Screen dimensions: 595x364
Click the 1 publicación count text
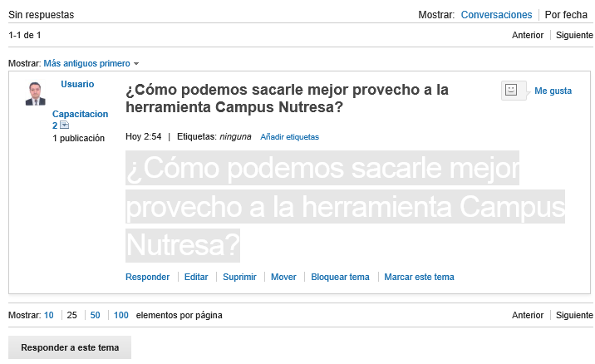pos(79,138)
